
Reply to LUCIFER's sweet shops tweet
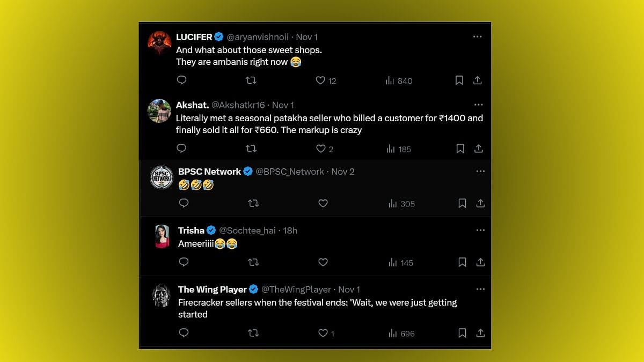click(x=181, y=80)
